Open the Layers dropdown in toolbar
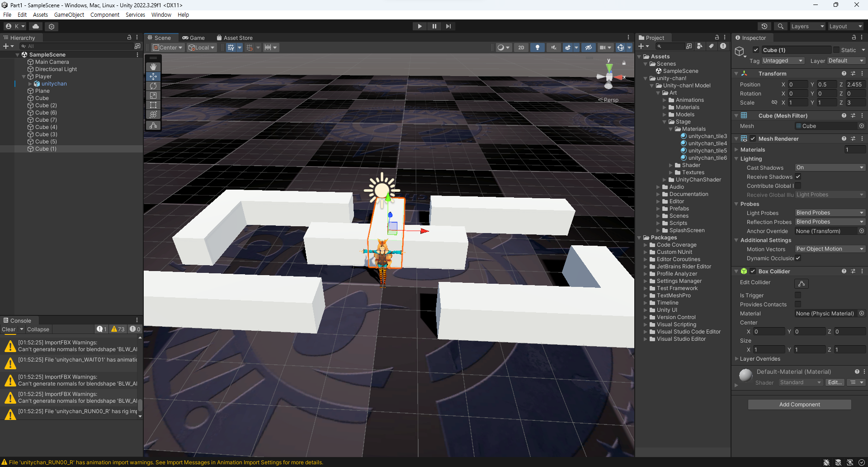868x467 pixels. tap(807, 26)
